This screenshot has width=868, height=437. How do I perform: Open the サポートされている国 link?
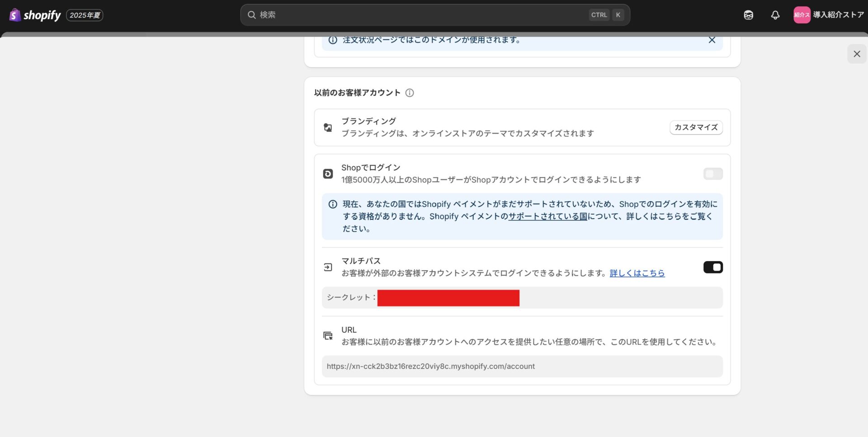[547, 216]
